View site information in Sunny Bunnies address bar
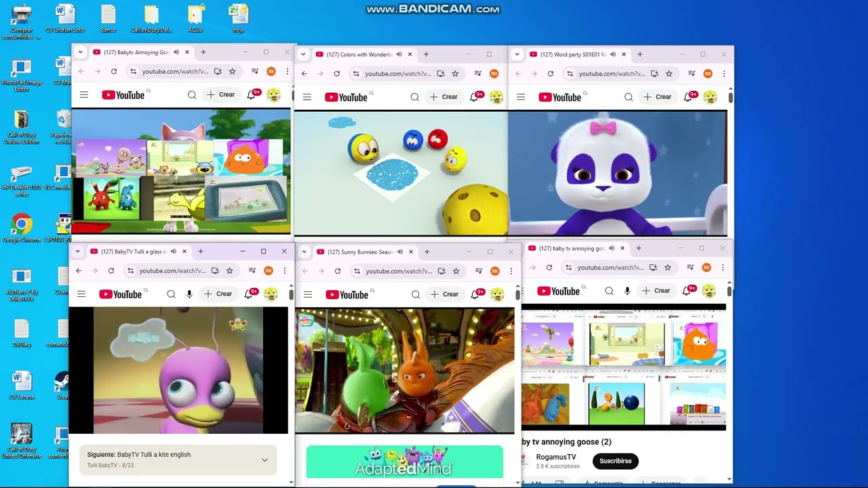The height and width of the screenshot is (488, 868). pyautogui.click(x=357, y=271)
